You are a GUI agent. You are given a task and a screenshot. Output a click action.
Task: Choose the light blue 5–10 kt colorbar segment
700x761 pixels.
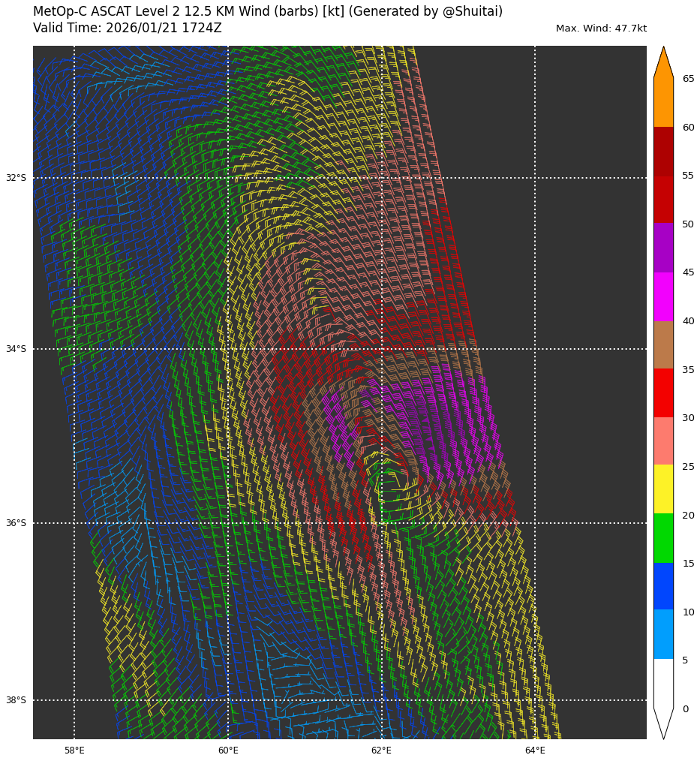pos(663,634)
